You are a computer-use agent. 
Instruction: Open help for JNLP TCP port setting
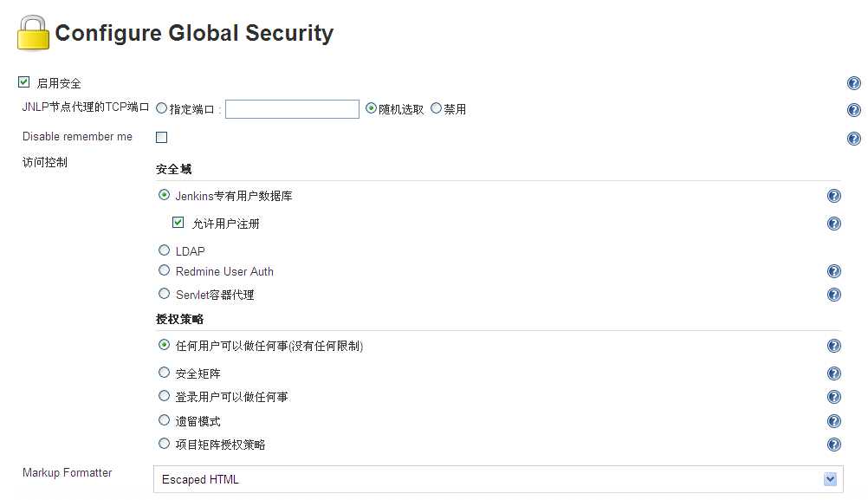[853, 110]
